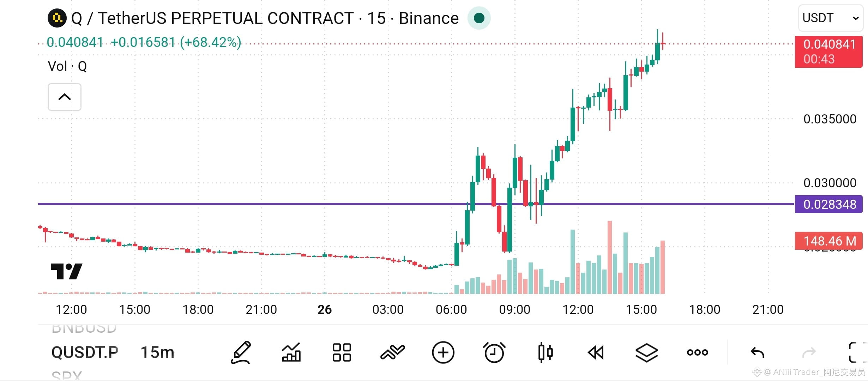Open QUSDT.P symbol search
868x381 pixels.
point(85,352)
